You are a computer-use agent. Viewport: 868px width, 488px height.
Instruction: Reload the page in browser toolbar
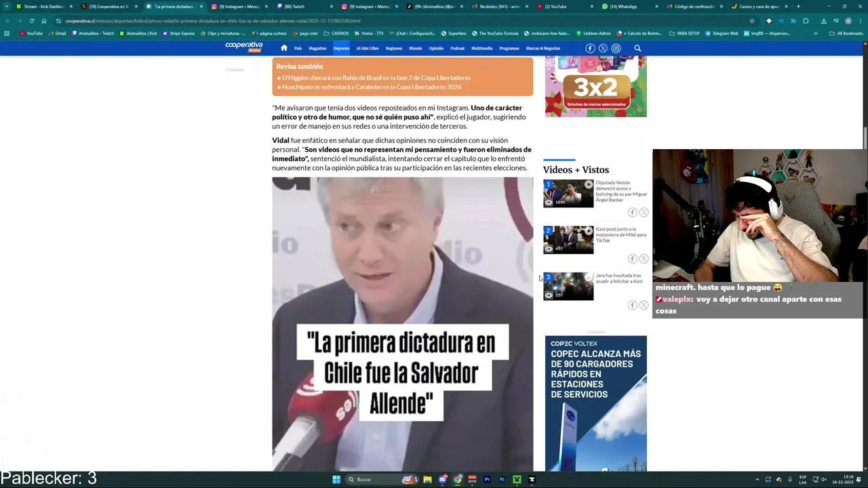pyautogui.click(x=31, y=21)
